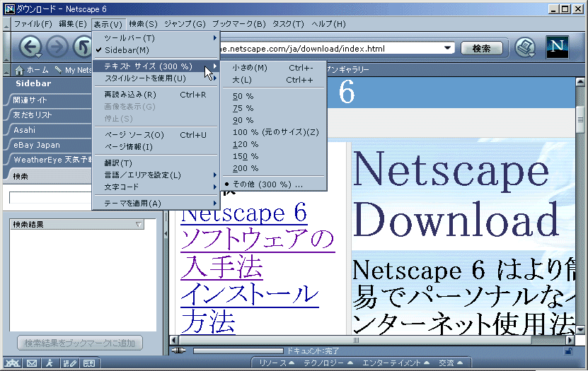
Task: Open Mail via envelope icon in taskbar
Action: click(x=32, y=363)
